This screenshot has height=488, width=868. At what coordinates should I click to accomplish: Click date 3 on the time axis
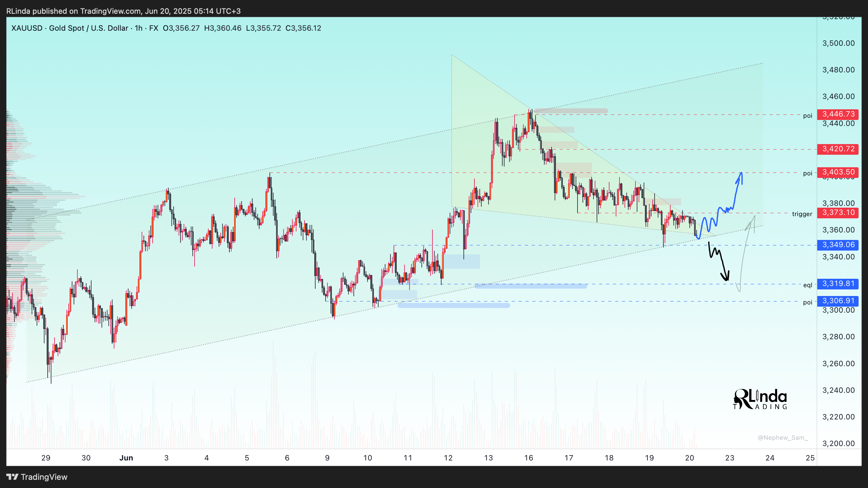point(166,458)
